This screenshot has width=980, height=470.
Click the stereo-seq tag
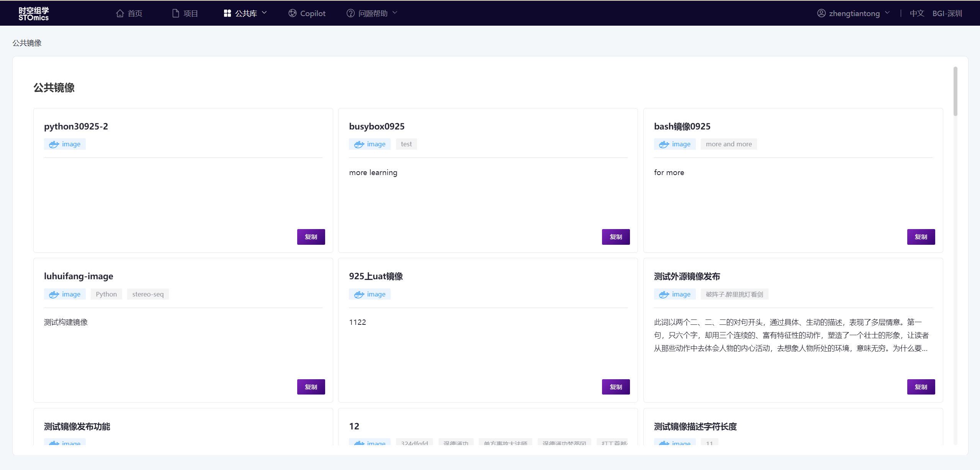point(148,294)
